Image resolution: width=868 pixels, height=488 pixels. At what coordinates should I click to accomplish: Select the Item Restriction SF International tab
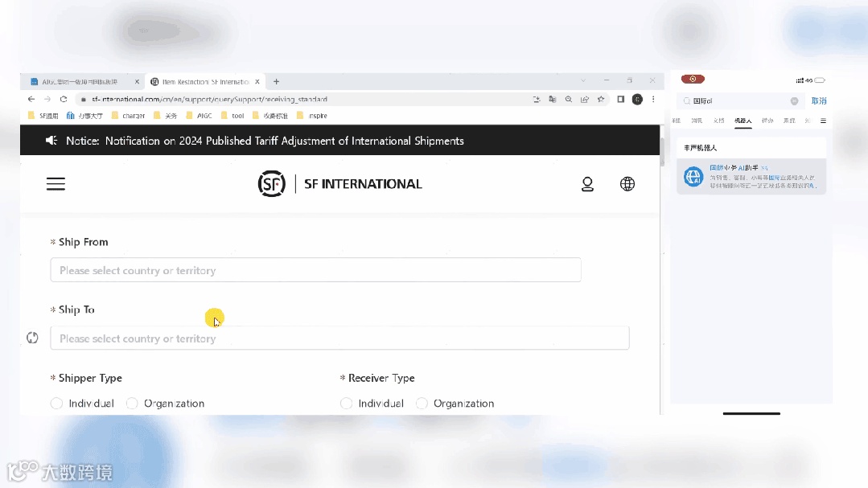pos(205,81)
